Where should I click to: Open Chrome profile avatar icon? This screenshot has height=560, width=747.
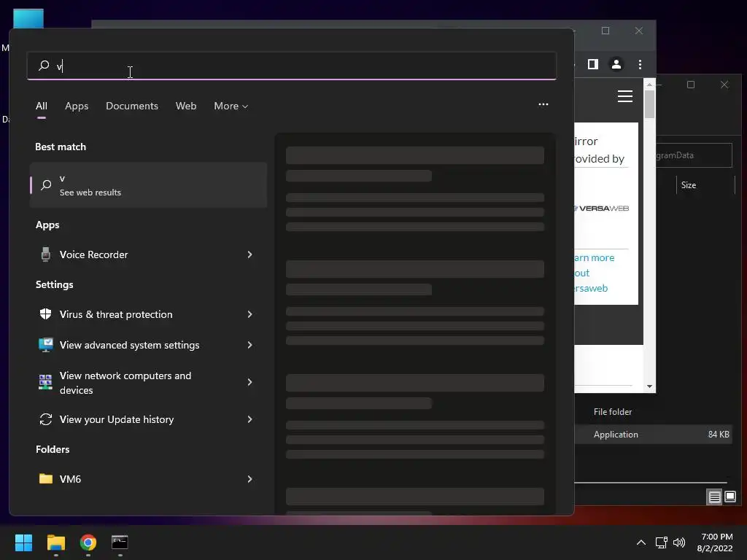coord(616,64)
